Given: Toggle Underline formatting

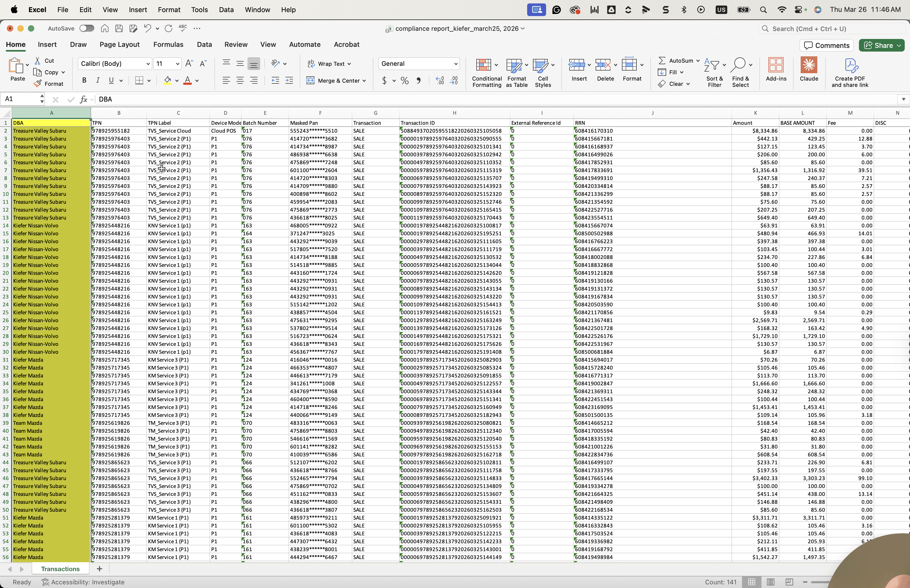Looking at the screenshot, I should [111, 80].
